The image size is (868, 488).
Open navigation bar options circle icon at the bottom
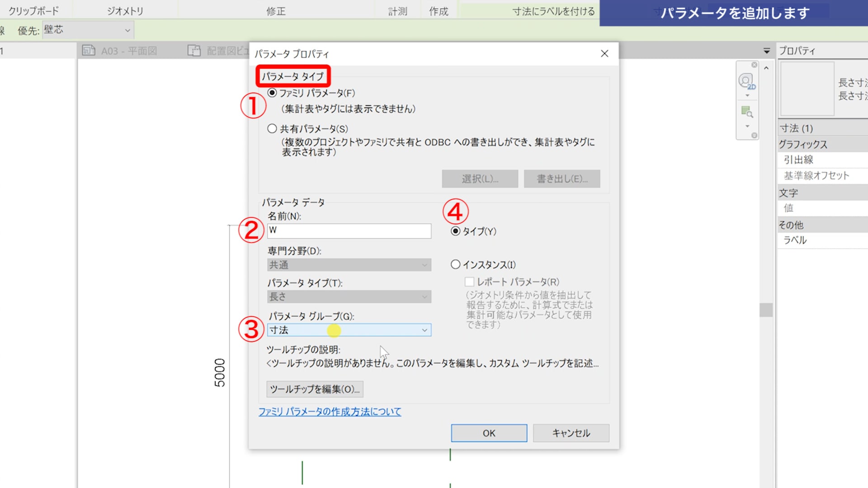tap(754, 136)
